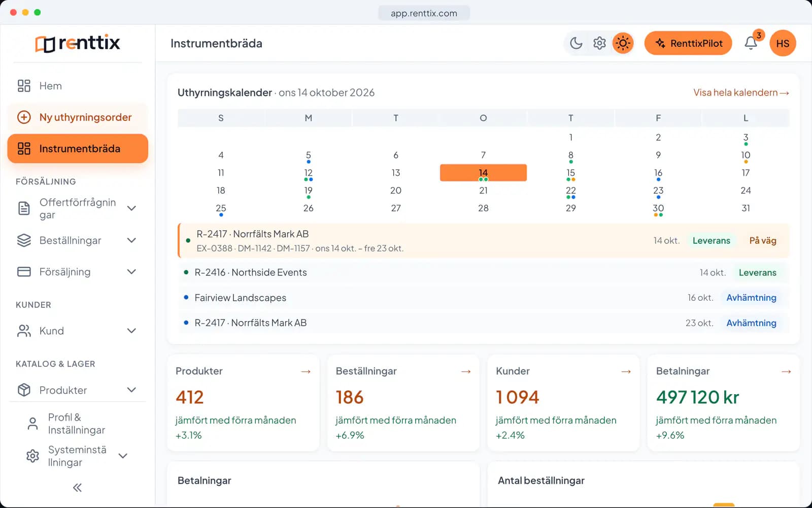Click calendar day 5
This screenshot has height=508, width=812.
pos(308,155)
